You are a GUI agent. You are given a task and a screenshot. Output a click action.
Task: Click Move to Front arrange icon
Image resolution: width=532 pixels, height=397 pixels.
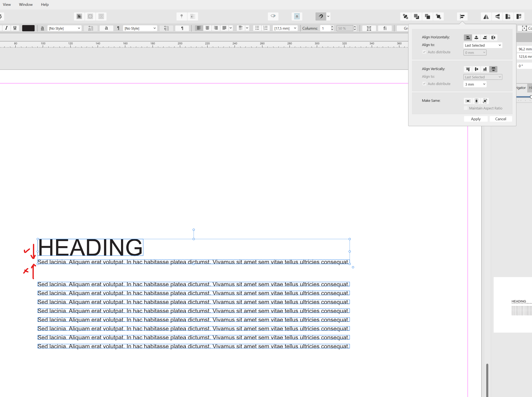(438, 16)
